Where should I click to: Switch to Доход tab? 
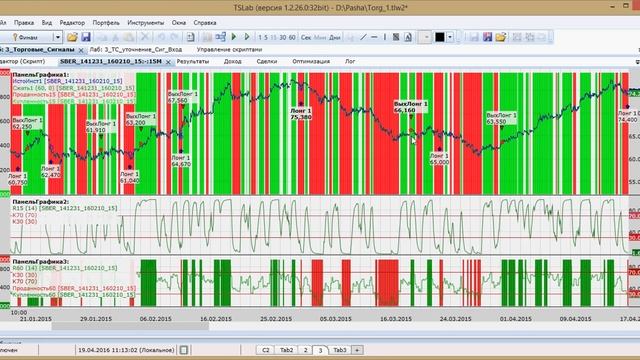tap(233, 61)
